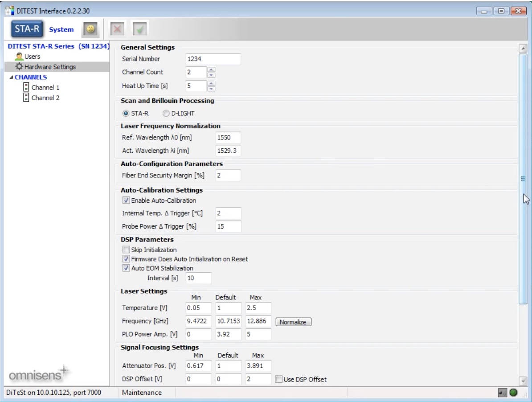Click the STA-R logo button
This screenshot has height=402, width=532.
[27, 29]
